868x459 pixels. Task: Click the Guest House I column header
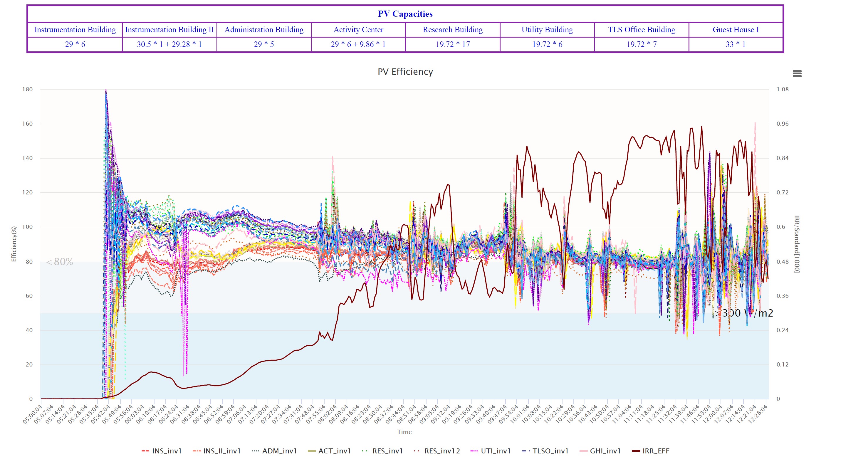tap(736, 30)
